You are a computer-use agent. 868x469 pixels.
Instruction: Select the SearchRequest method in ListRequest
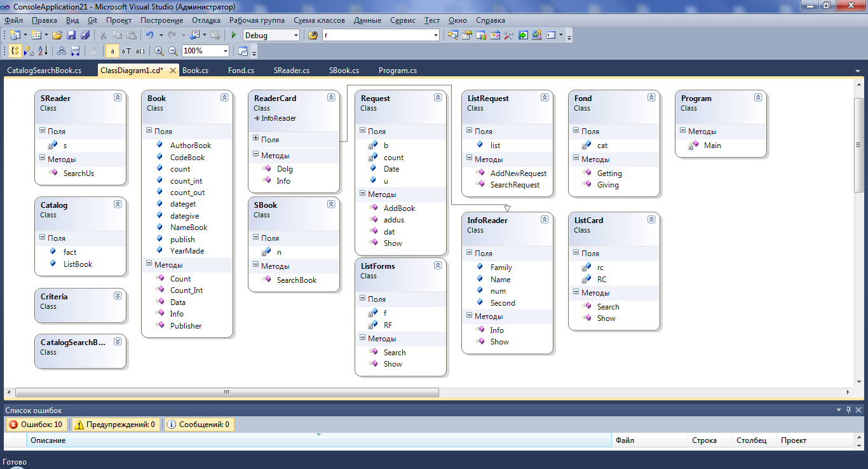point(515,185)
